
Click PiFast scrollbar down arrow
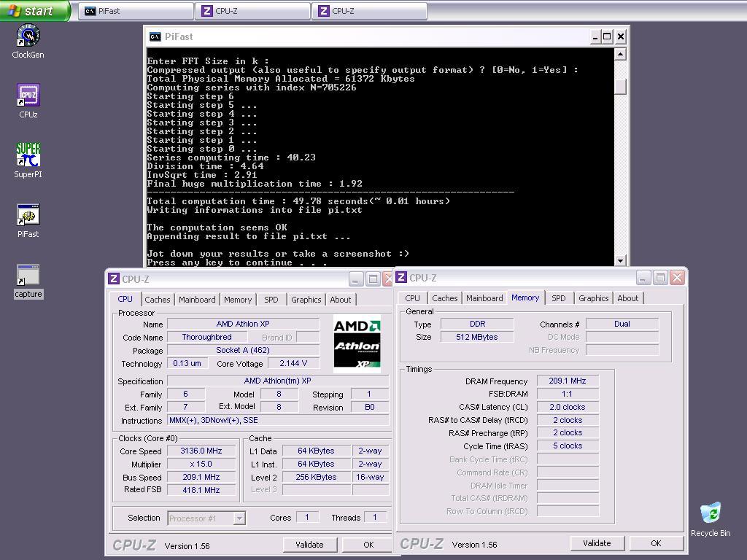pyautogui.click(x=620, y=260)
